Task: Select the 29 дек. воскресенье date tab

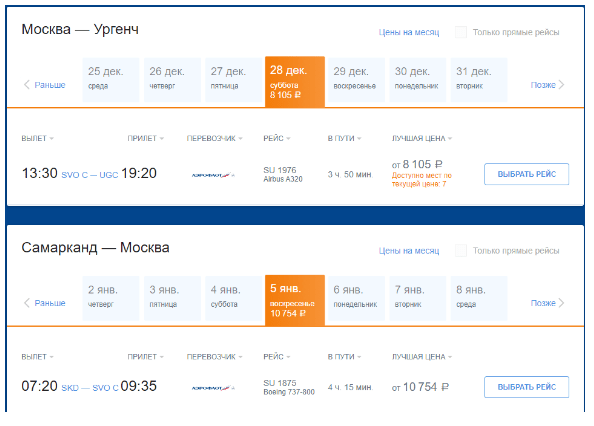Action: tap(356, 80)
